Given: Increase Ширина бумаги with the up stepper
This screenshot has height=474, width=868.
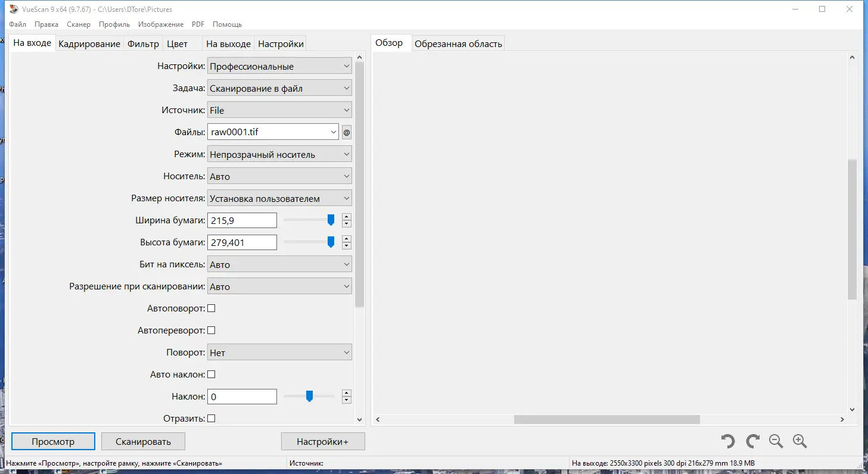Looking at the screenshot, I should pos(347,217).
